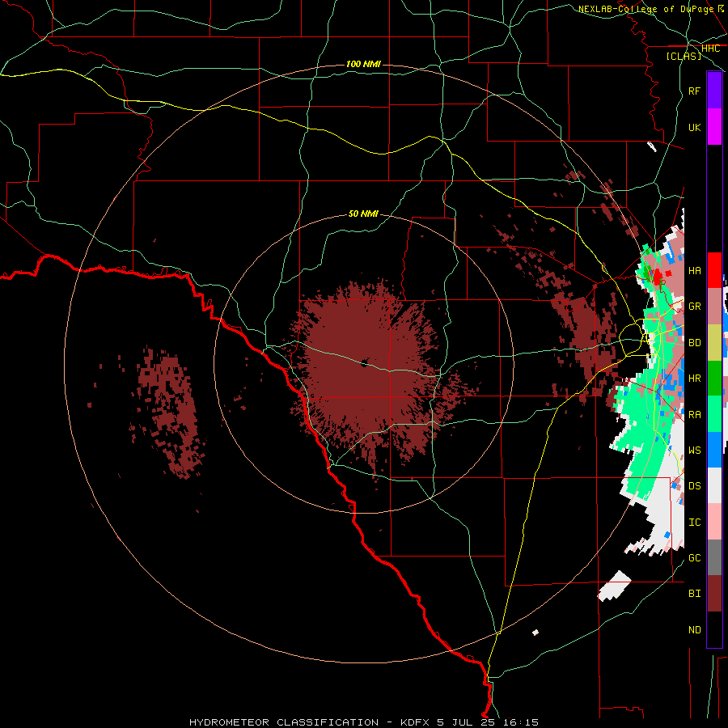Click the red HA legend color swatch
The height and width of the screenshot is (728, 728).
tap(714, 270)
